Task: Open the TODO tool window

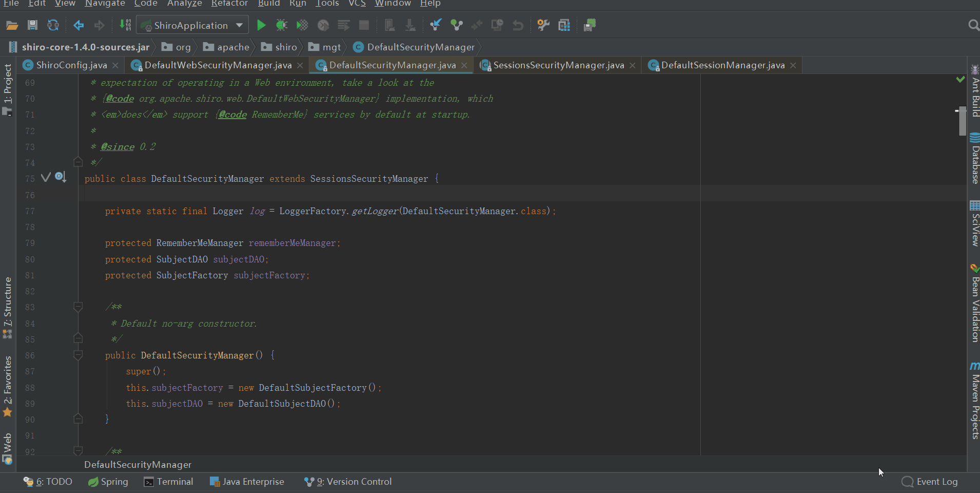Action: tap(48, 482)
